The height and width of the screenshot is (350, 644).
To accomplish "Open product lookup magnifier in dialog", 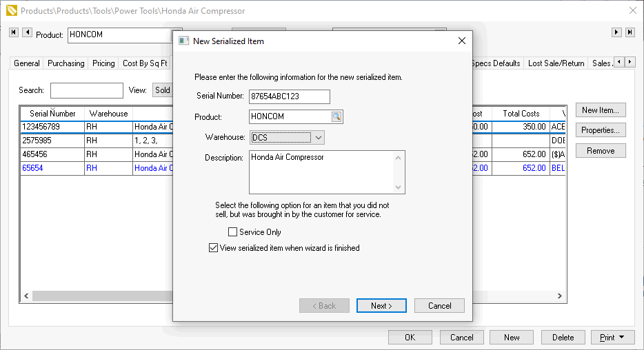I will (336, 117).
